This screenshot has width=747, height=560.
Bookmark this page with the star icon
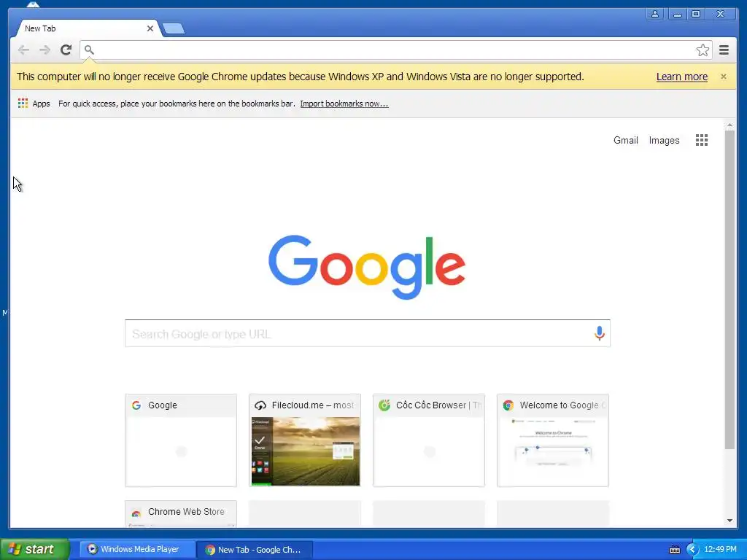703,50
